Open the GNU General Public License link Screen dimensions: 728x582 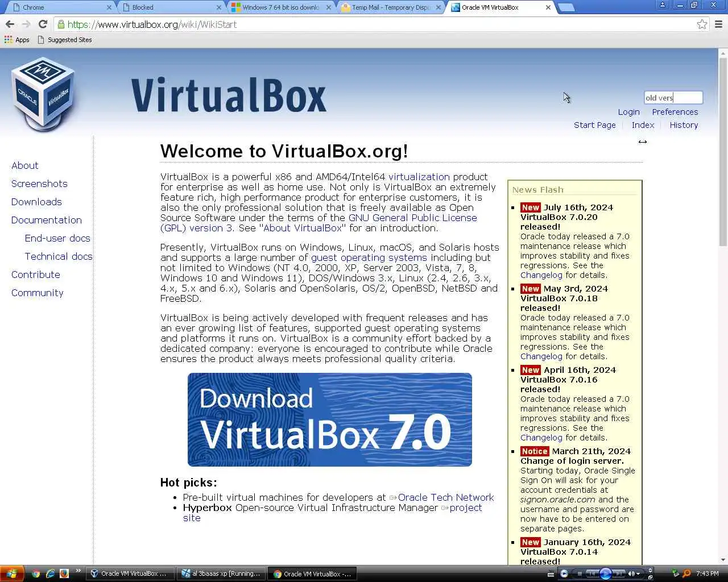click(x=413, y=218)
